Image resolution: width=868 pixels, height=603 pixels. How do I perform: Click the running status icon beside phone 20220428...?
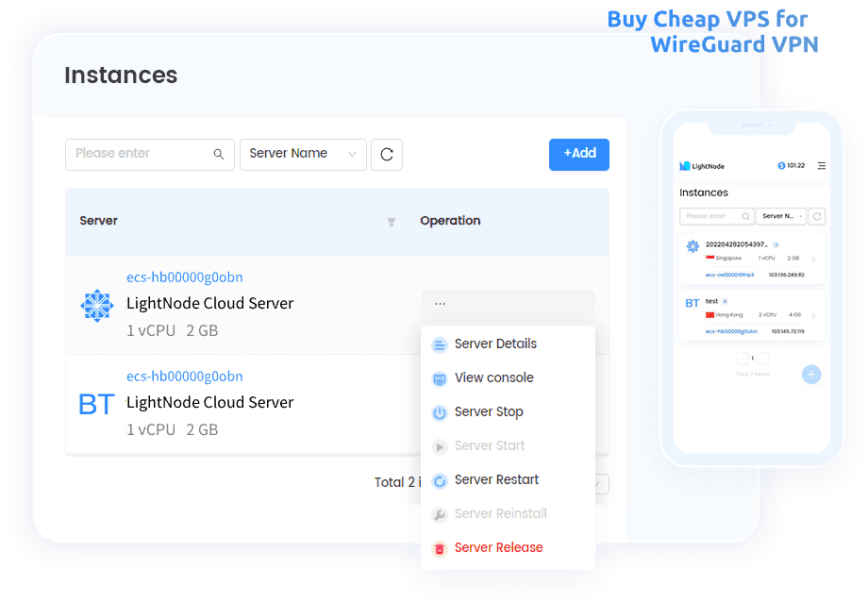776,244
